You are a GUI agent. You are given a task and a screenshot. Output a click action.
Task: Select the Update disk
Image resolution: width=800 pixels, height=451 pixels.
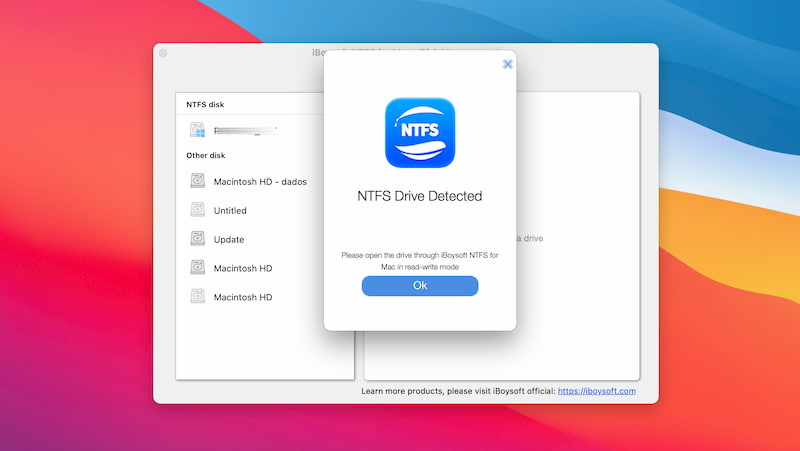pyautogui.click(x=229, y=240)
